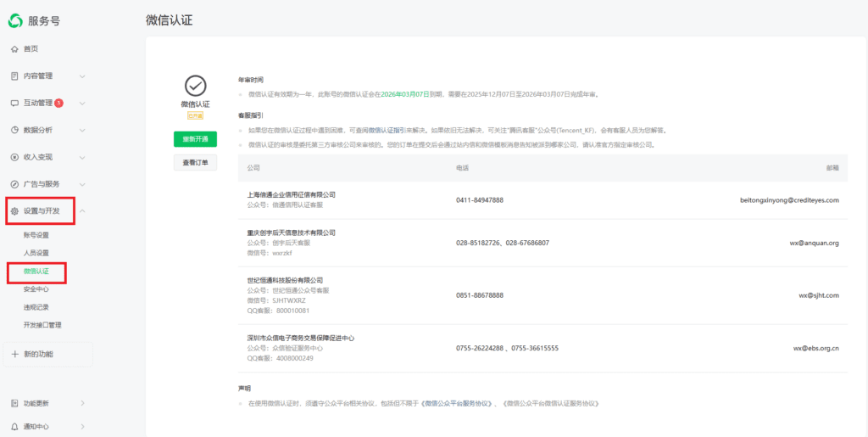Open 《微信公众平台微信认证服务协议》 link
The image size is (868, 437).
[551, 404]
